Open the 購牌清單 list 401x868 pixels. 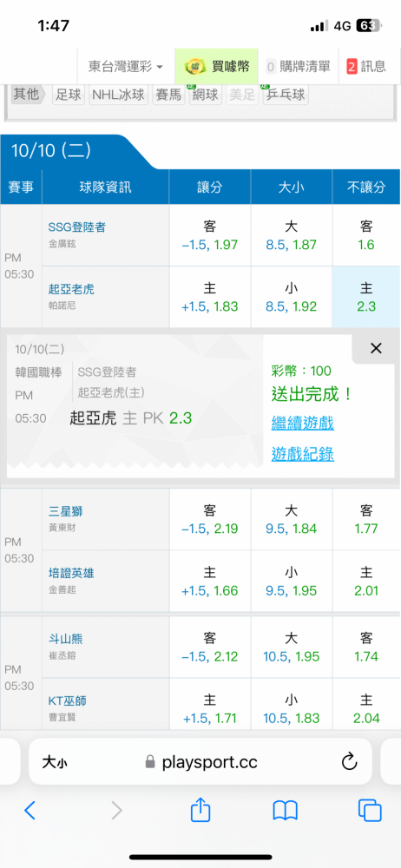tap(298, 67)
